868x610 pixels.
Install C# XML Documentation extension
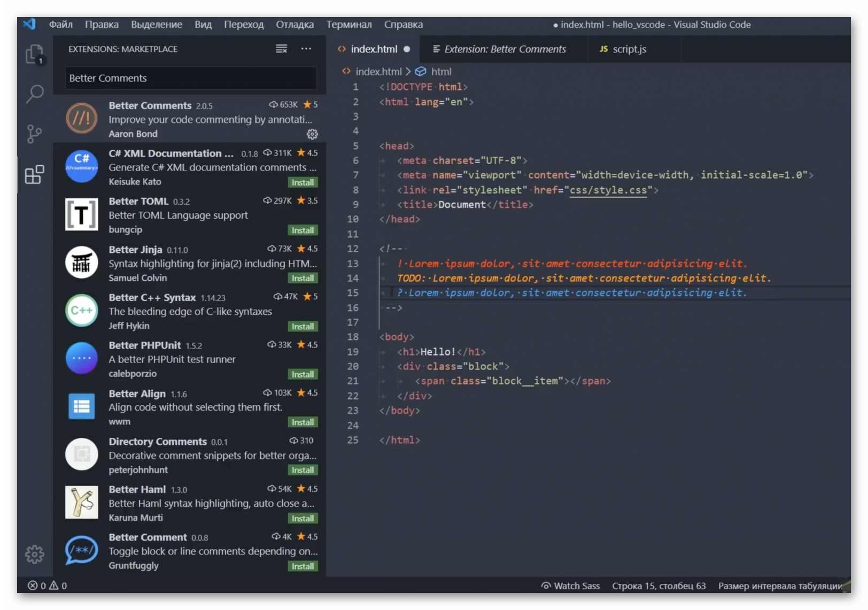point(303,182)
